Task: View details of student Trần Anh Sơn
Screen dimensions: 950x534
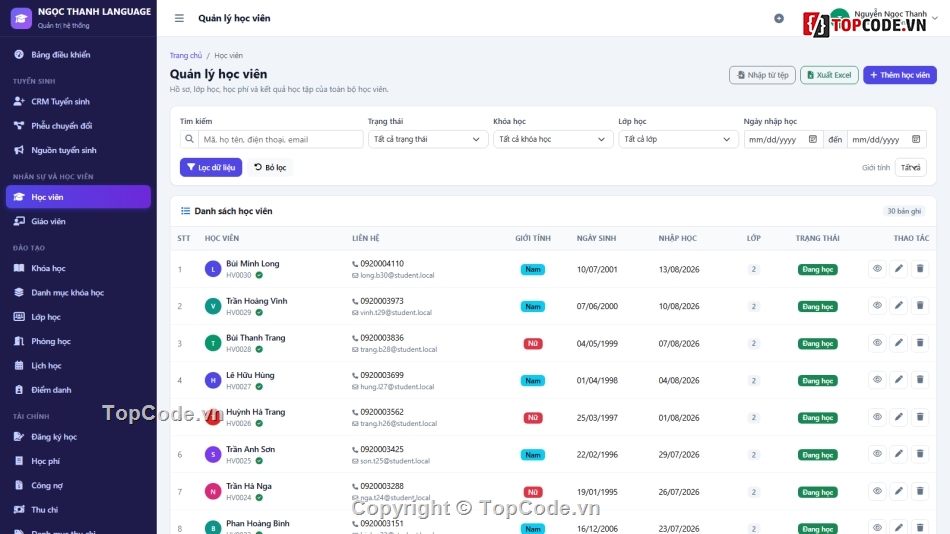Action: click(877, 454)
